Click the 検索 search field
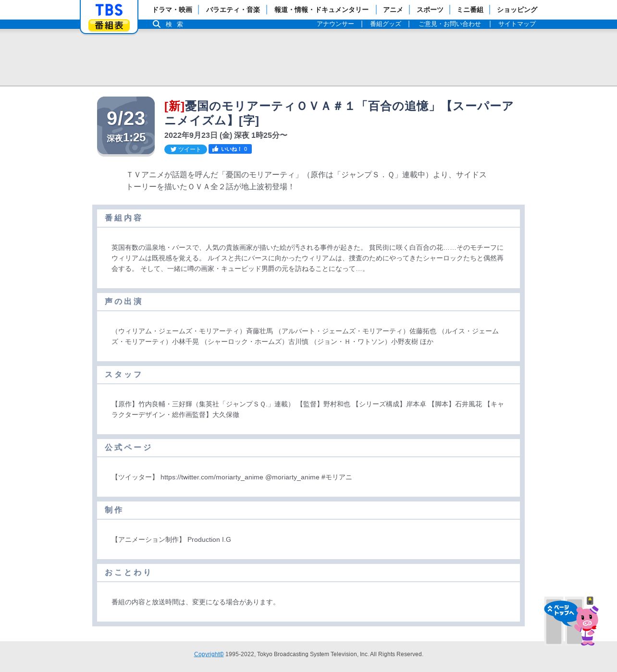617x672 pixels. pyautogui.click(x=174, y=24)
